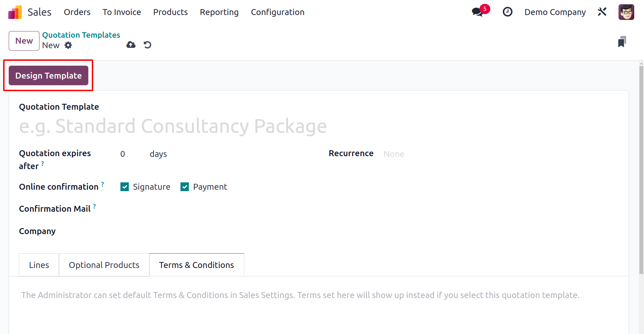Viewport: 644px width, 334px height.
Task: Open the messages chat icon
Action: pyautogui.click(x=478, y=12)
